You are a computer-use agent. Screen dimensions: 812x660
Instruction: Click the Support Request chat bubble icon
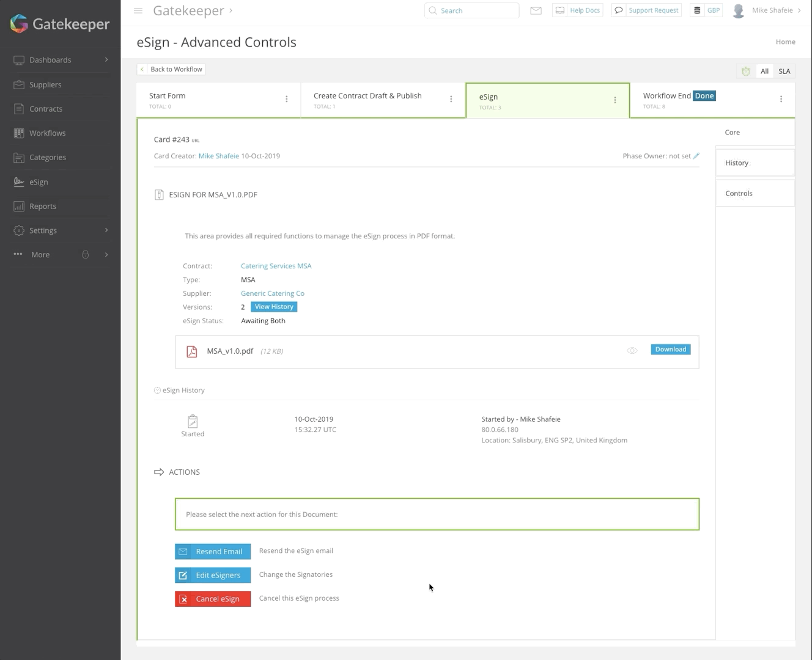click(x=619, y=10)
